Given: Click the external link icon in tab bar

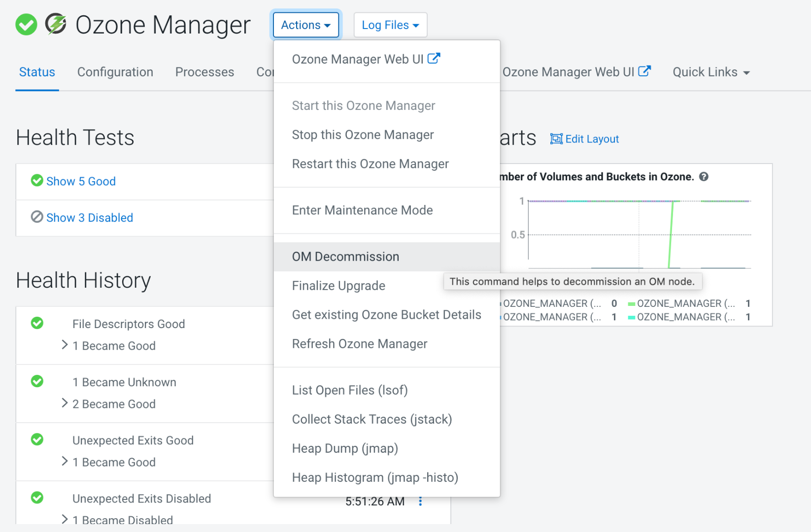Looking at the screenshot, I should 644,71.
